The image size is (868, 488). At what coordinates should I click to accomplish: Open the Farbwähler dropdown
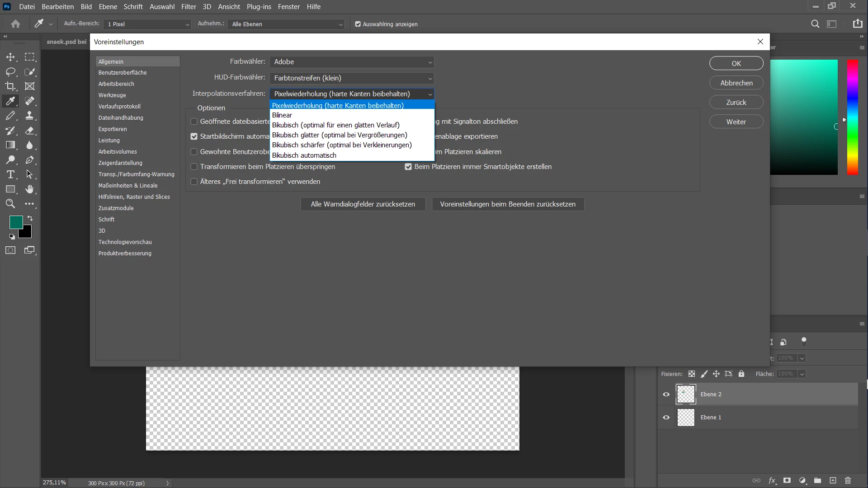click(352, 62)
